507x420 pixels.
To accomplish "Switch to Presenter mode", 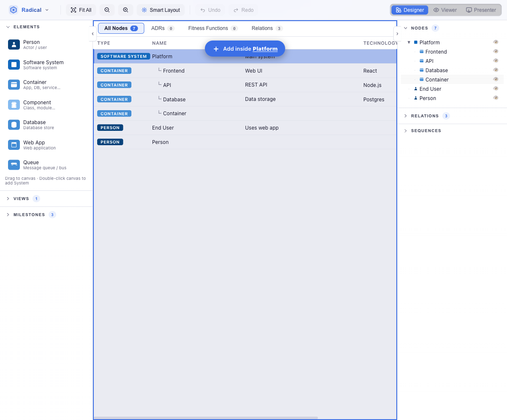I will tap(481, 10).
